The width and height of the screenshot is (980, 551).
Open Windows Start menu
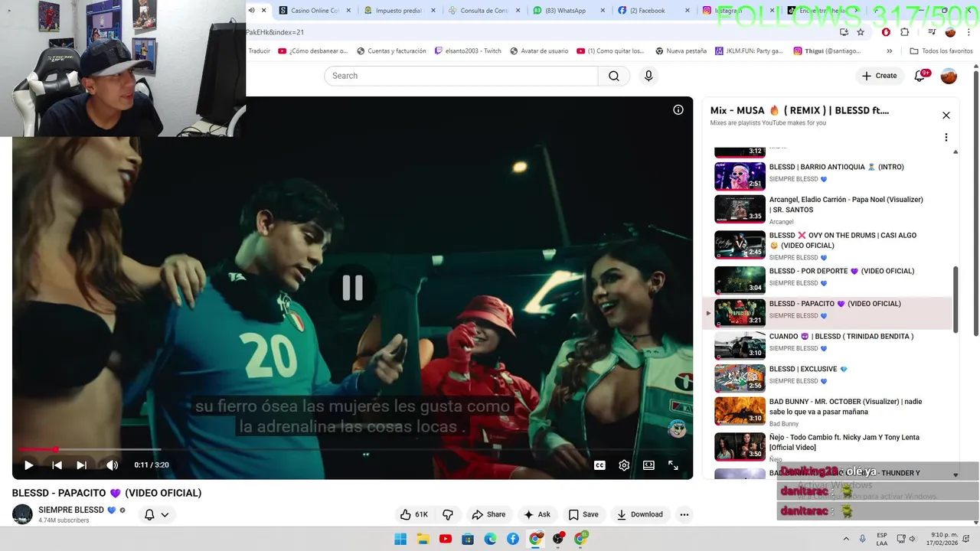tap(400, 539)
